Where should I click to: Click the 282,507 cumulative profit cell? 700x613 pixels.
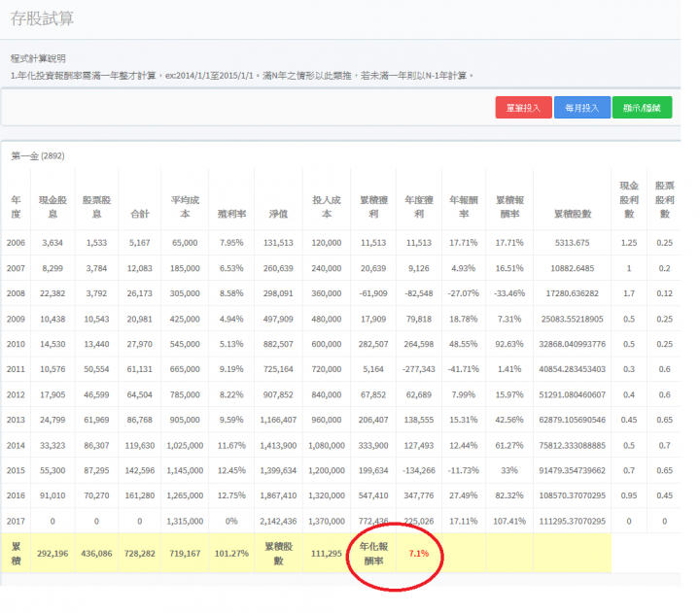click(373, 344)
